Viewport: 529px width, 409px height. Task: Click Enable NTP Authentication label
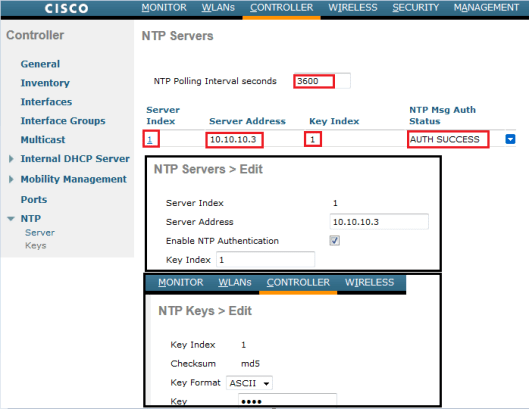click(222, 241)
